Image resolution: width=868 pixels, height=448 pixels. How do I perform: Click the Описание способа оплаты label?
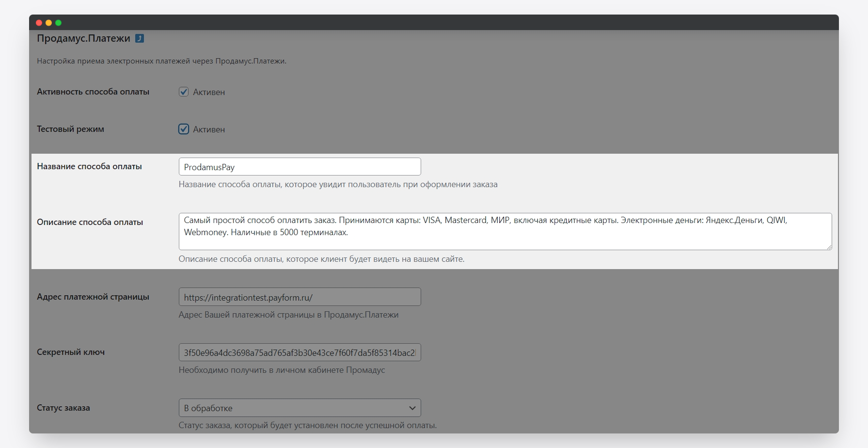(x=90, y=222)
